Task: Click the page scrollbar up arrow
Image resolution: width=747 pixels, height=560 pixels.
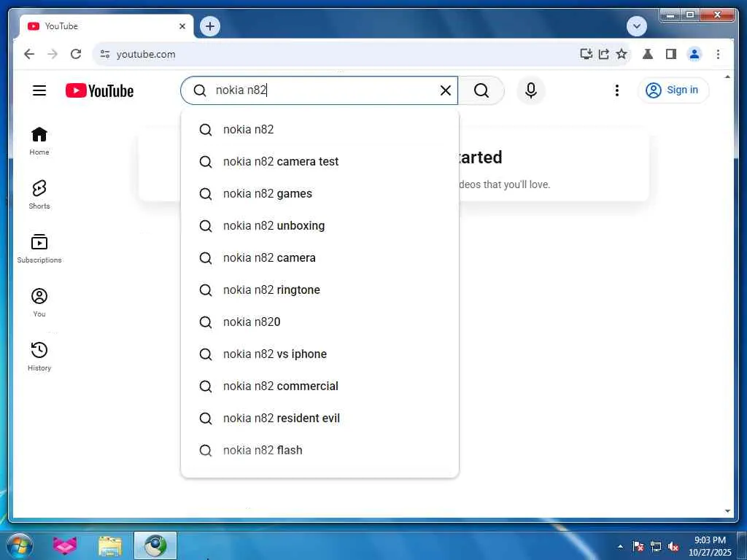Action: pyautogui.click(x=727, y=77)
